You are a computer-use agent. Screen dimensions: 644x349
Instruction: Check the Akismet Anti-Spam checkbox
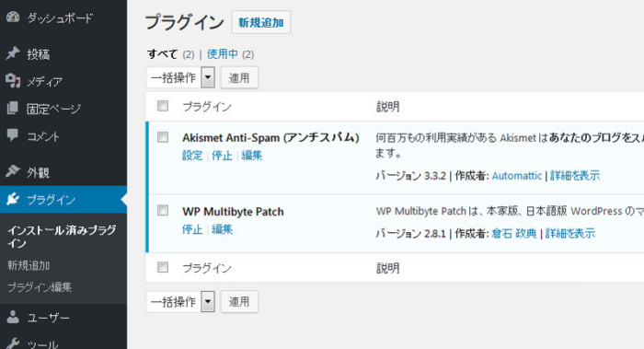[x=163, y=137]
